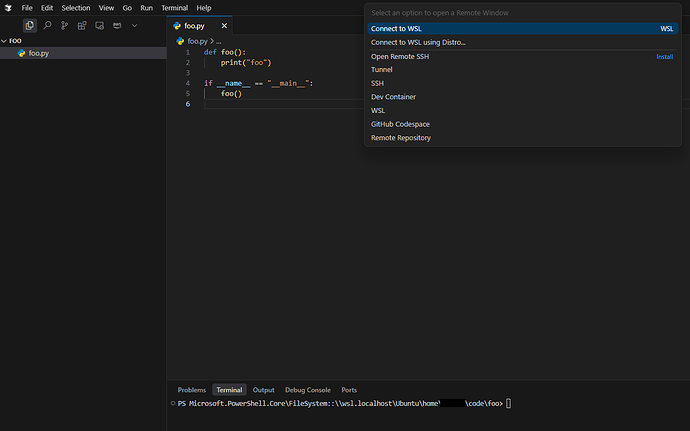
Task: Choose Connect to WSL using Distro option
Action: (522, 42)
